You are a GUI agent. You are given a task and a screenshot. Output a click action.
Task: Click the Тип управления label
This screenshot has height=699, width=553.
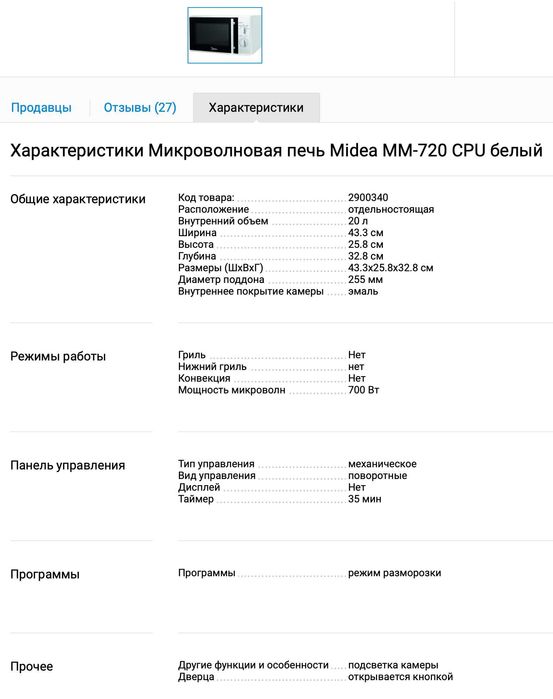click(216, 464)
